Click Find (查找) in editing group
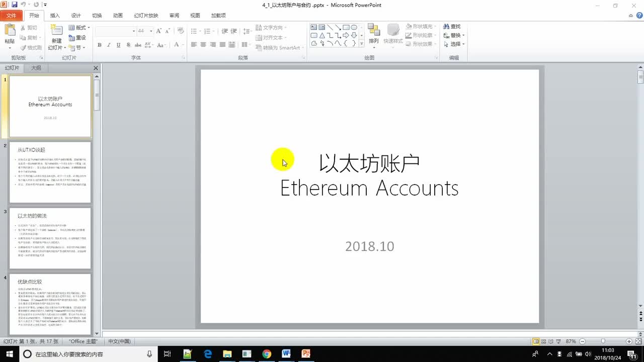 click(452, 27)
